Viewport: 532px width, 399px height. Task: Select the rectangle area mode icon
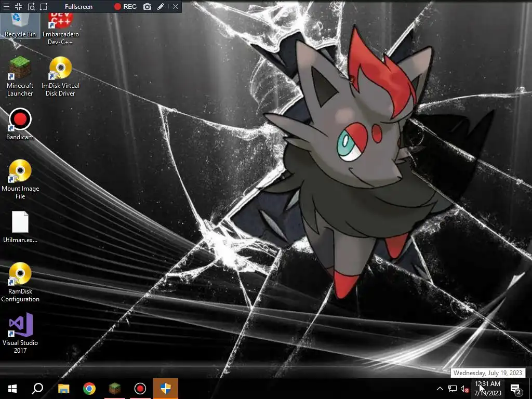click(44, 6)
